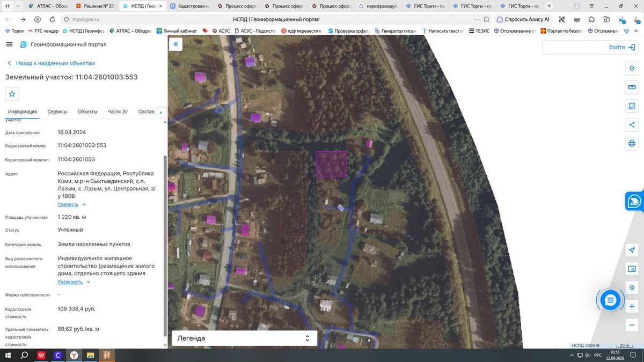Locate my position on the map
The width and height of the screenshot is (644, 362).
632,250
